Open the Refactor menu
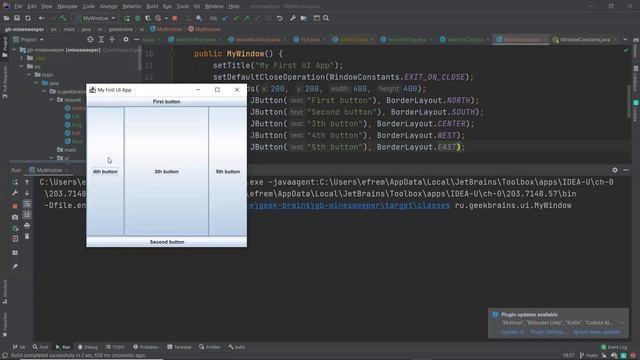The width and height of the screenshot is (640, 360). 132,7
